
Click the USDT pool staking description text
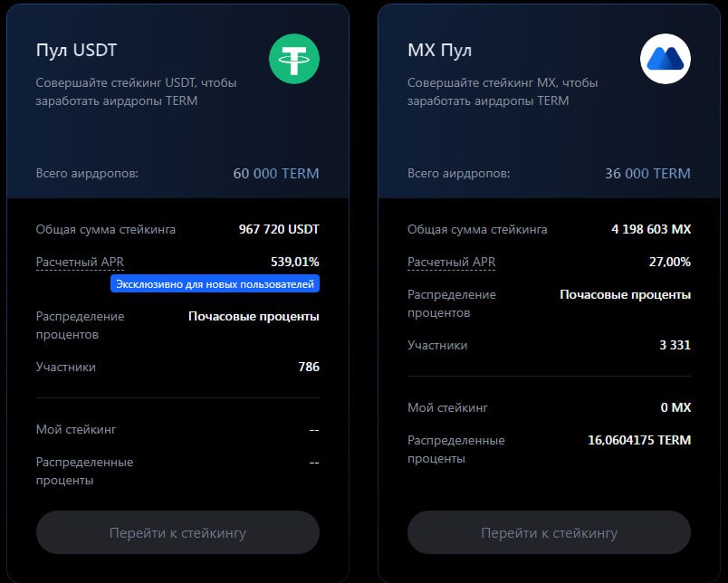(x=136, y=91)
